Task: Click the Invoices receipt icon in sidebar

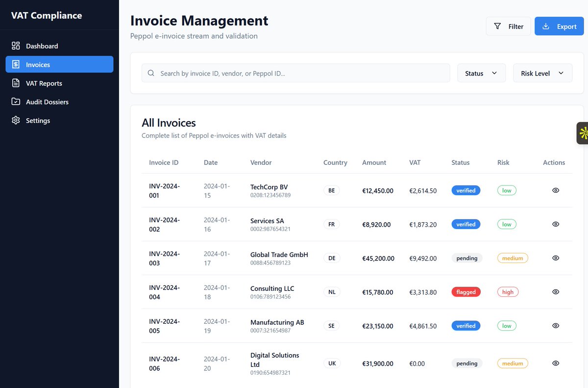Action: point(16,64)
